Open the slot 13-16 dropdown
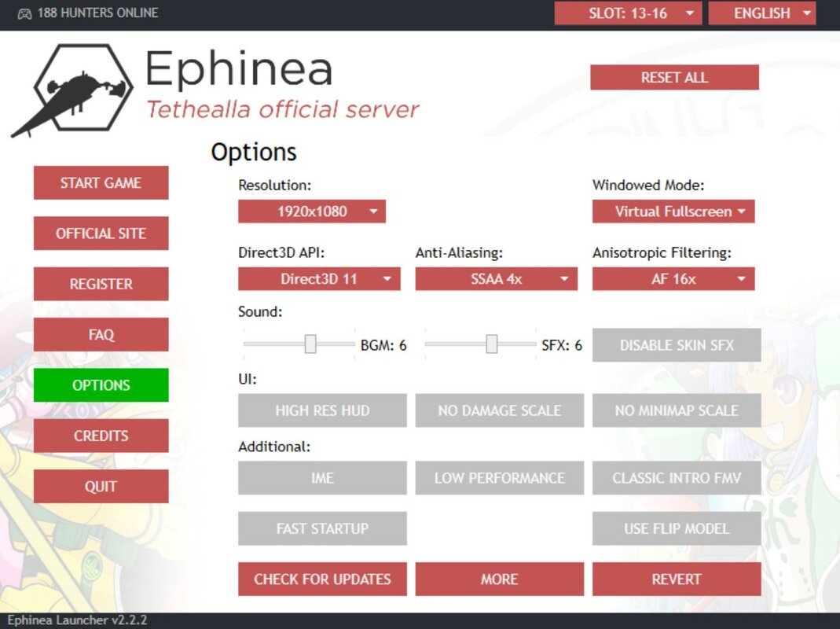 pyautogui.click(x=628, y=13)
